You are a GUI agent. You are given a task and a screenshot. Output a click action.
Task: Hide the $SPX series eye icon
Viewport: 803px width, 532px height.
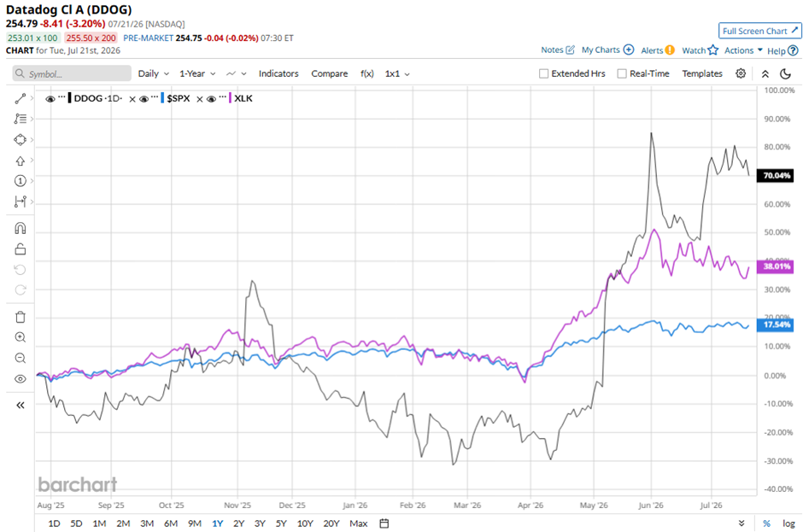tap(144, 99)
